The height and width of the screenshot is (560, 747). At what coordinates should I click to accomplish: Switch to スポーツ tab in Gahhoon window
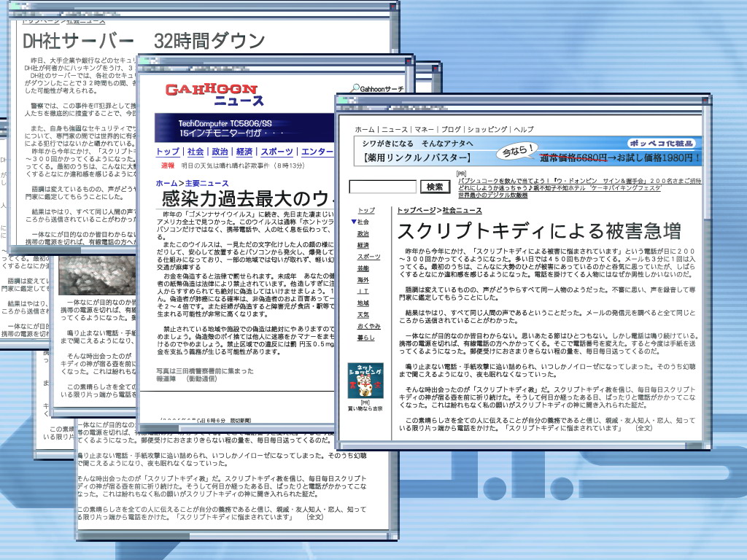click(x=276, y=152)
